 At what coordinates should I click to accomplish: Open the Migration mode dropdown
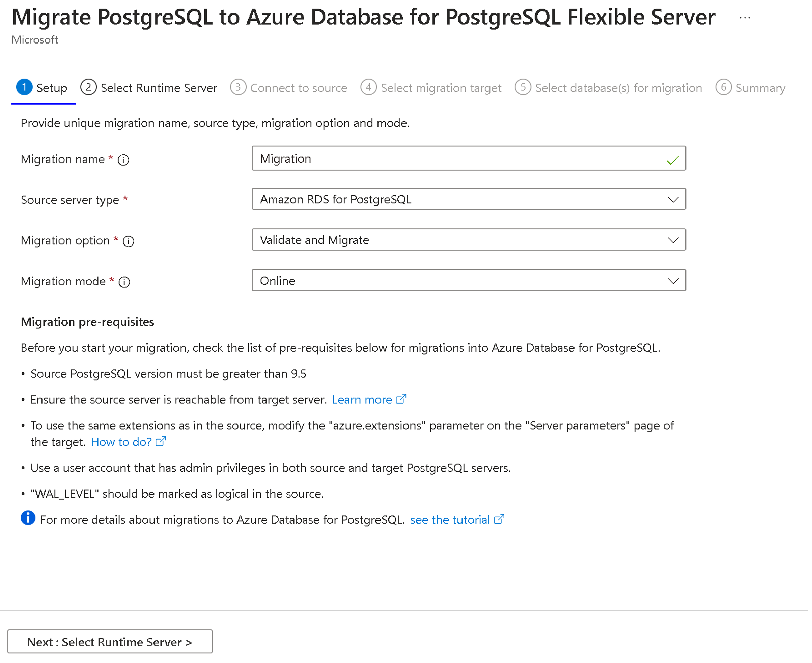click(469, 280)
